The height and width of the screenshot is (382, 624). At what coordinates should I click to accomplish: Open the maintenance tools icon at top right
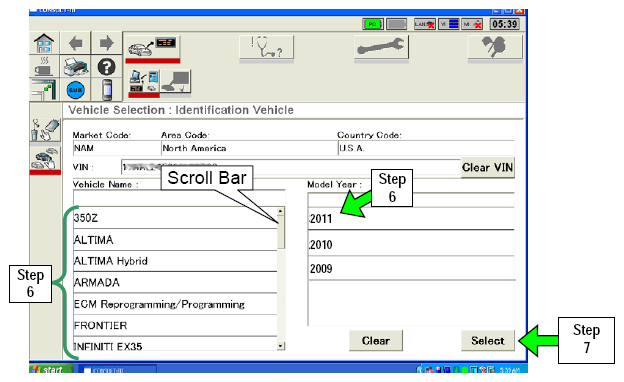[x=495, y=47]
